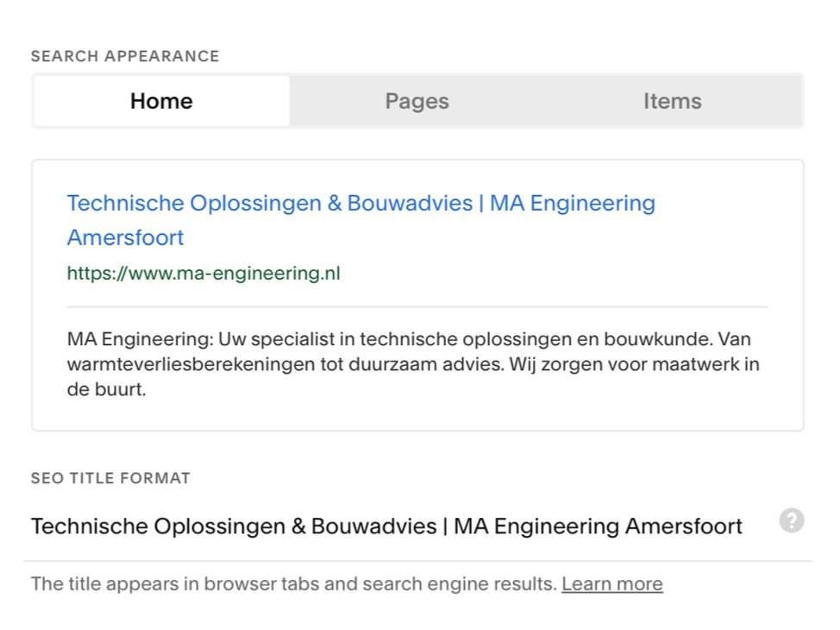
Task: Click the SEARCH APPEARANCE section heading
Action: 125,56
